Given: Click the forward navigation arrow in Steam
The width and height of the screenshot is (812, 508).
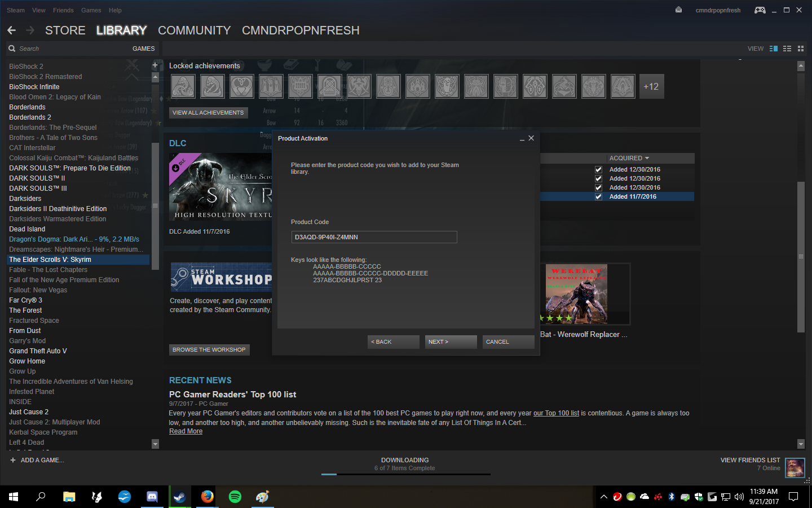Looking at the screenshot, I should 30,30.
